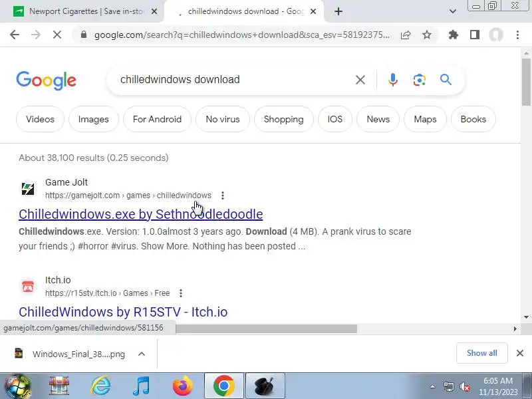This screenshot has width=532, height=399.
Task: Filter results by Videos
Action: click(x=40, y=119)
